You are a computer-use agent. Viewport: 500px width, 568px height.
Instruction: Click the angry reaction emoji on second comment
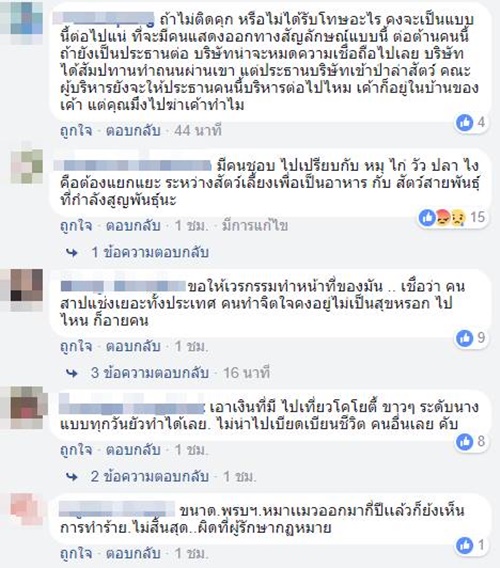pos(443,217)
